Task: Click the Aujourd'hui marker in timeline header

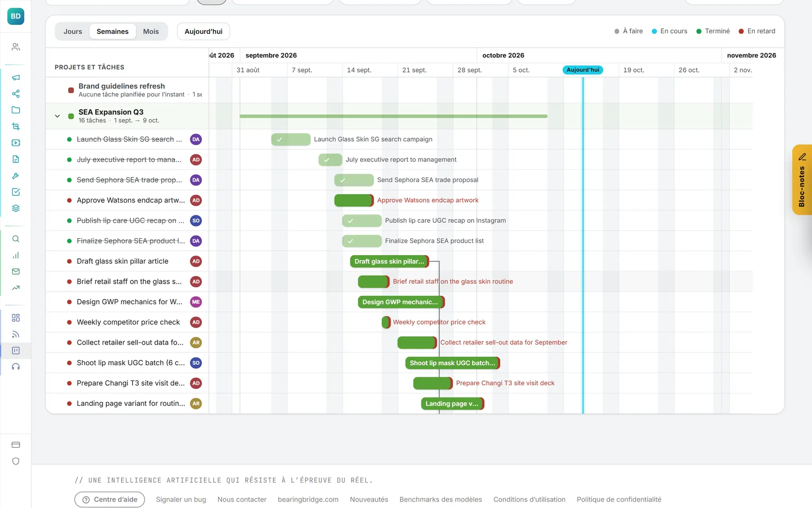Action: click(x=583, y=70)
